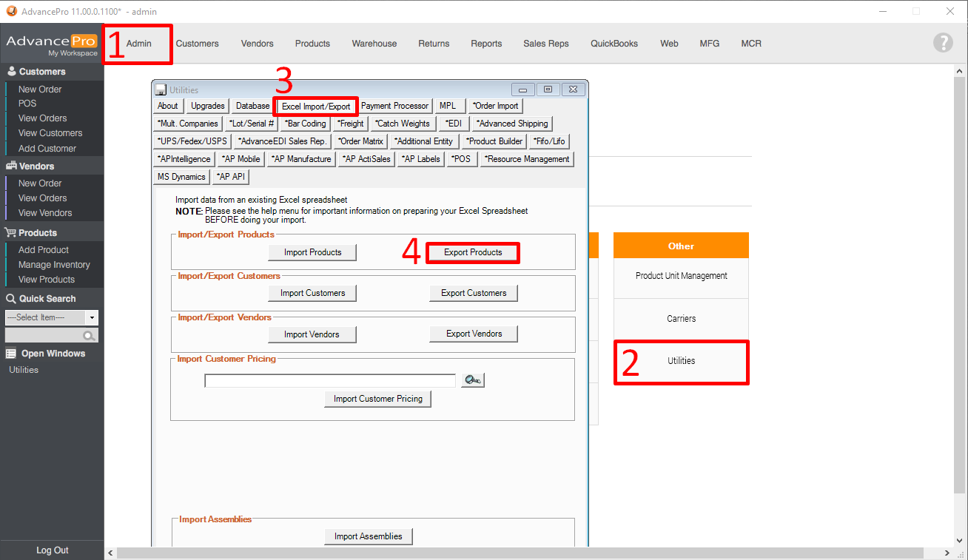
Task: Click the help question mark icon
Action: [x=943, y=43]
